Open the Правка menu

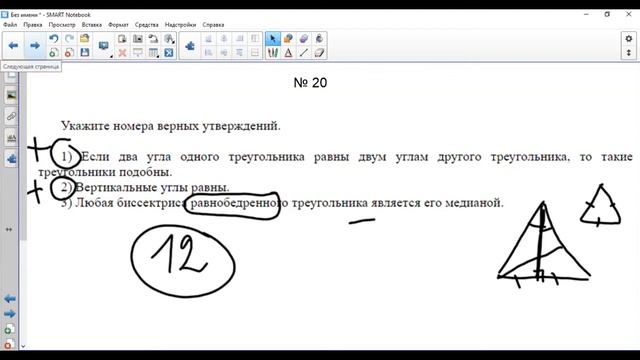tap(33, 25)
